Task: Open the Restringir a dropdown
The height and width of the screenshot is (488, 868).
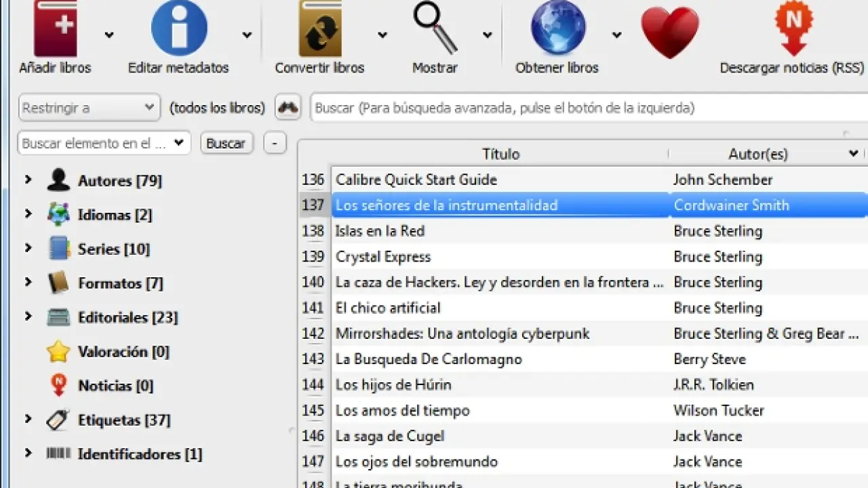Action: [x=89, y=108]
